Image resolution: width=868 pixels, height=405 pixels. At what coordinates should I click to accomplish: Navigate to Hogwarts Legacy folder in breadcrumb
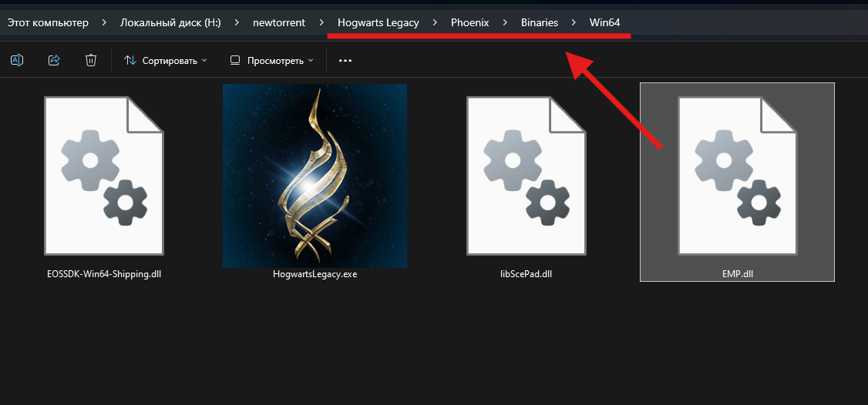378,22
